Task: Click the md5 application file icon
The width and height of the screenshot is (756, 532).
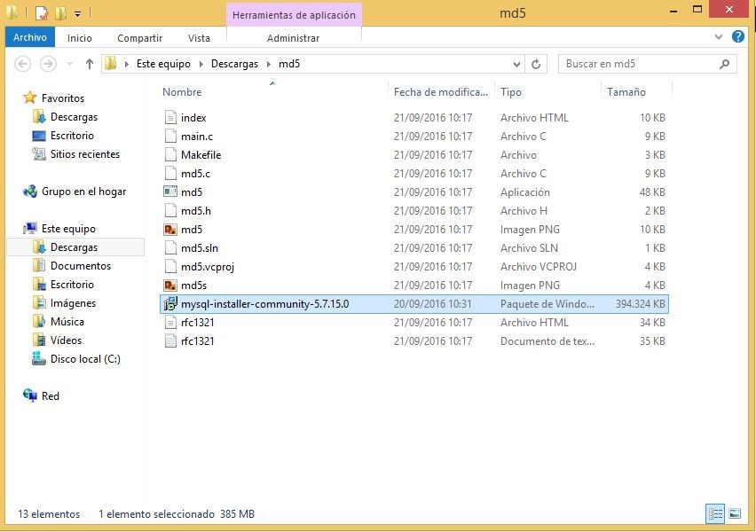Action: pyautogui.click(x=171, y=192)
